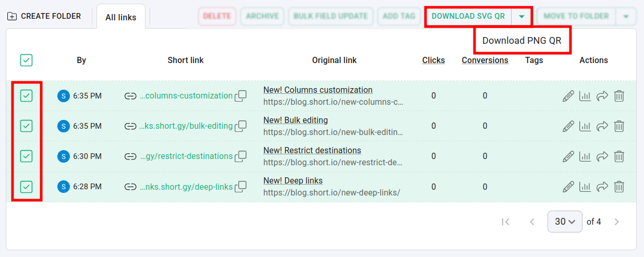
Task: Click share arrow for Restrict destinations link
Action: click(x=602, y=156)
